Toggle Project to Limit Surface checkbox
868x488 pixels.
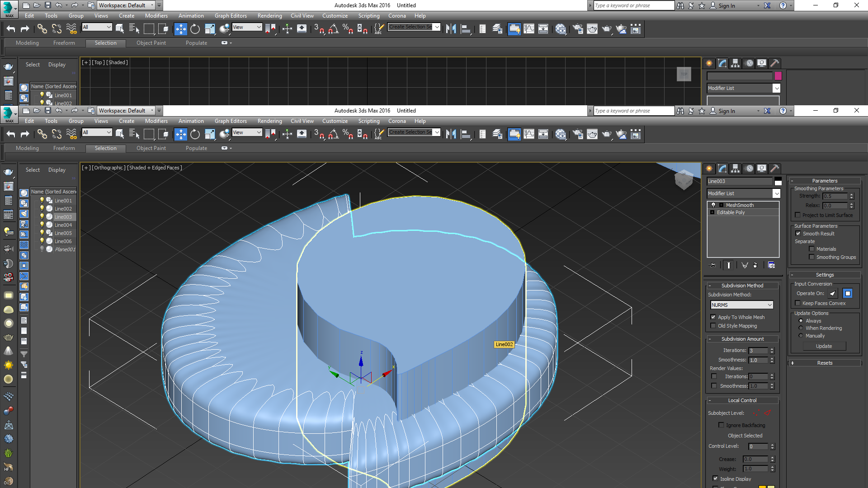click(x=797, y=215)
